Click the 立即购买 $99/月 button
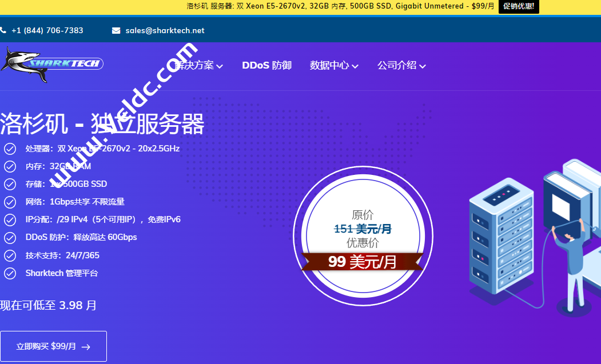Viewport: 601px width, 364px height. click(x=53, y=346)
